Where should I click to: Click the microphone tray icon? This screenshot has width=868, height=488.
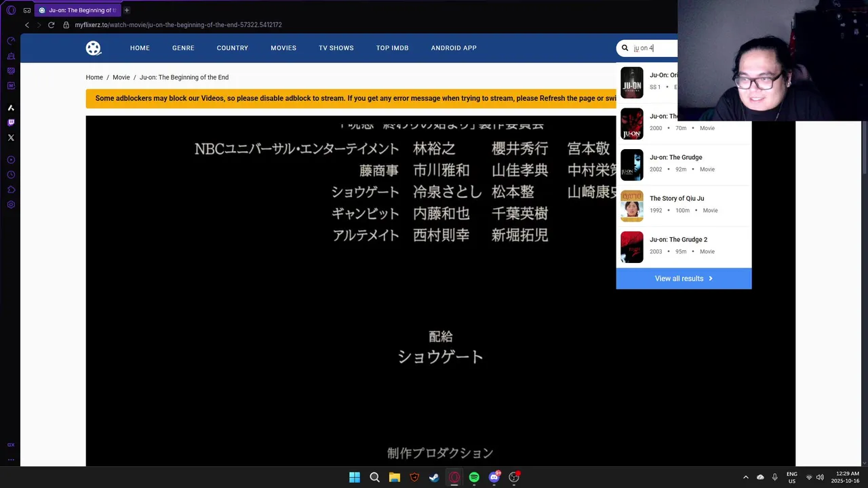click(774, 477)
